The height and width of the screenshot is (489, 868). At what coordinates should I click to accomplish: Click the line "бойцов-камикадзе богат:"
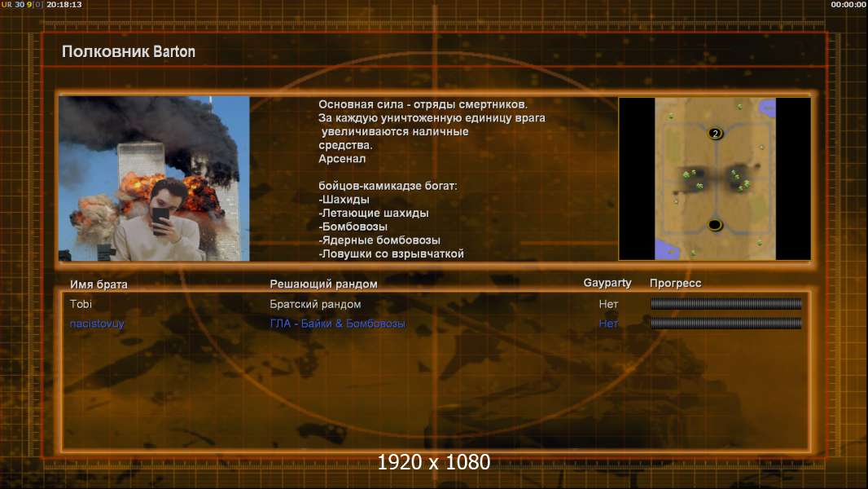388,186
